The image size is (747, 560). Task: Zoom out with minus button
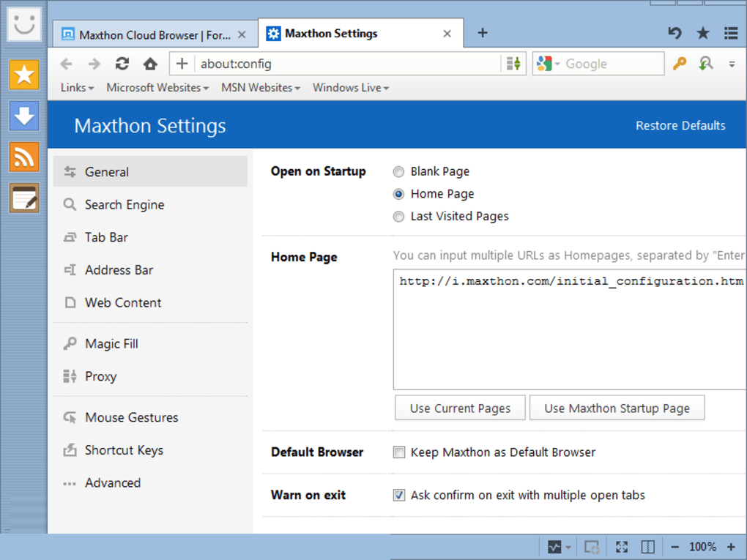coord(674,547)
